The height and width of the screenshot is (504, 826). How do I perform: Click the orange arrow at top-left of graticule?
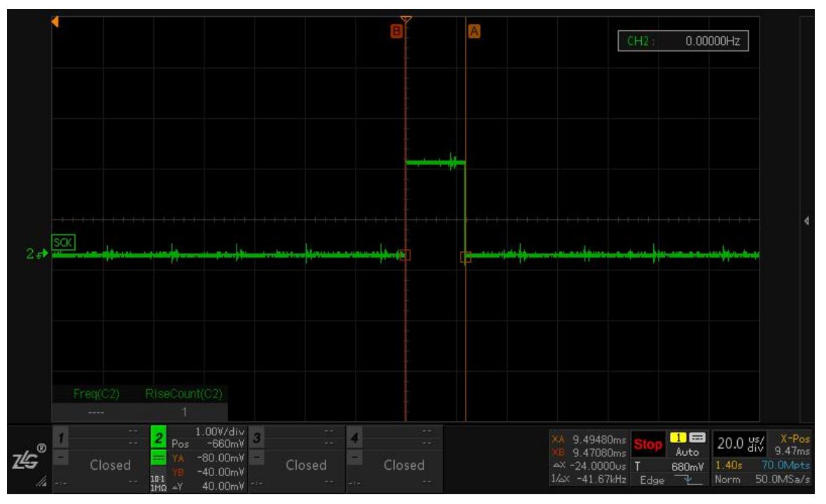point(55,22)
